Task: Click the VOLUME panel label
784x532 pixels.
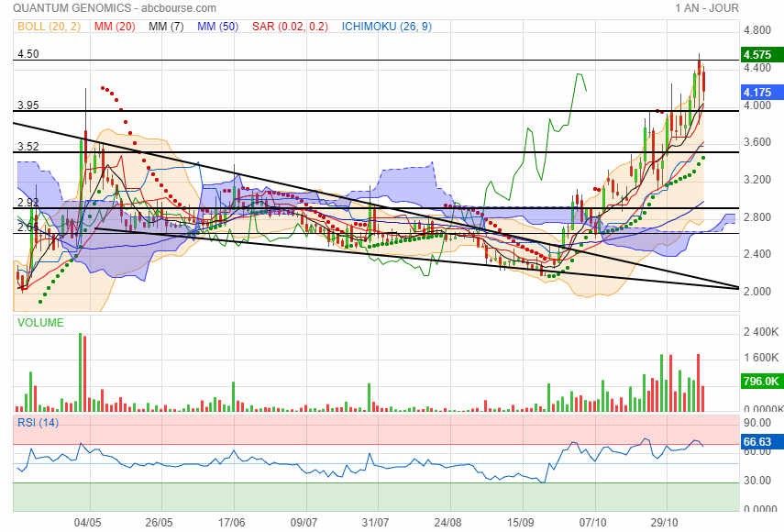Action: (40, 323)
